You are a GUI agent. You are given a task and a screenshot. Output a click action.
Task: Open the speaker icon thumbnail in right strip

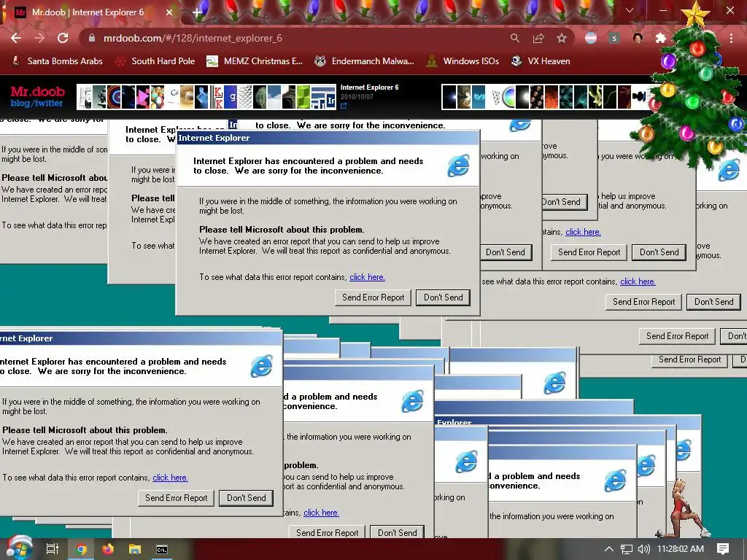(x=639, y=97)
